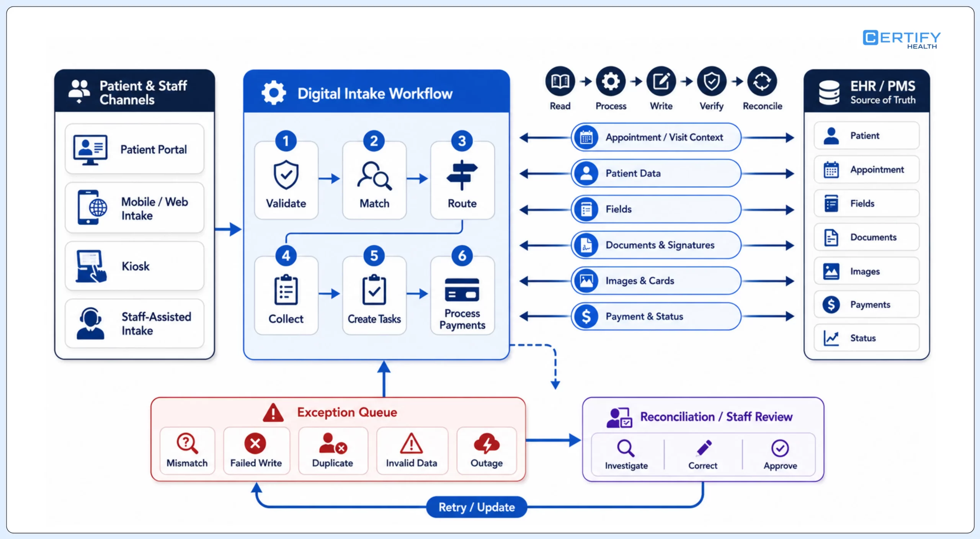Click the 'Investigate' label text

point(626,466)
